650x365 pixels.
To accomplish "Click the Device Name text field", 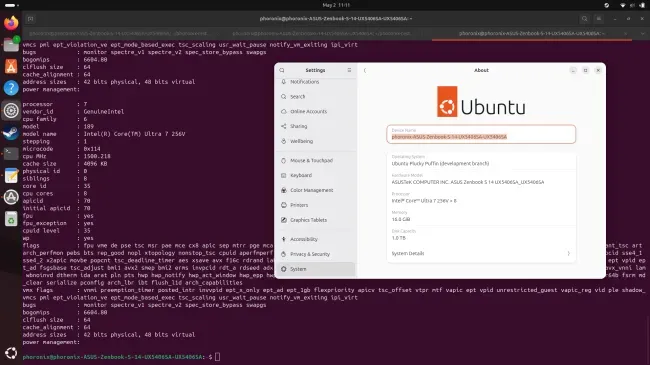I will coord(481,134).
